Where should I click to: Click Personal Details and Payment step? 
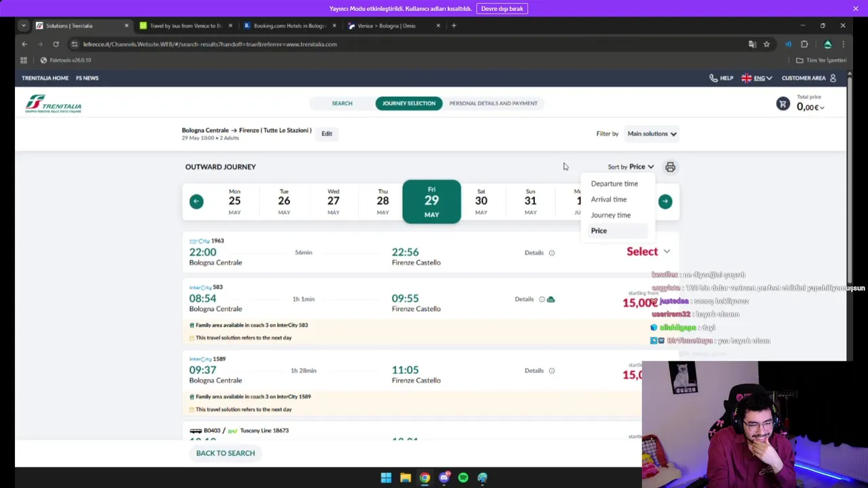pos(493,104)
